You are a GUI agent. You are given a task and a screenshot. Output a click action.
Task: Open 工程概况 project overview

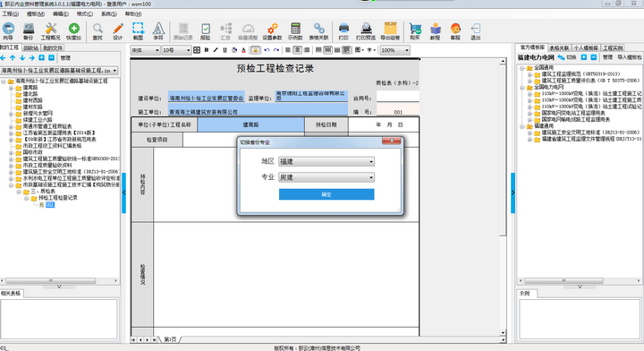pyautogui.click(x=50, y=31)
